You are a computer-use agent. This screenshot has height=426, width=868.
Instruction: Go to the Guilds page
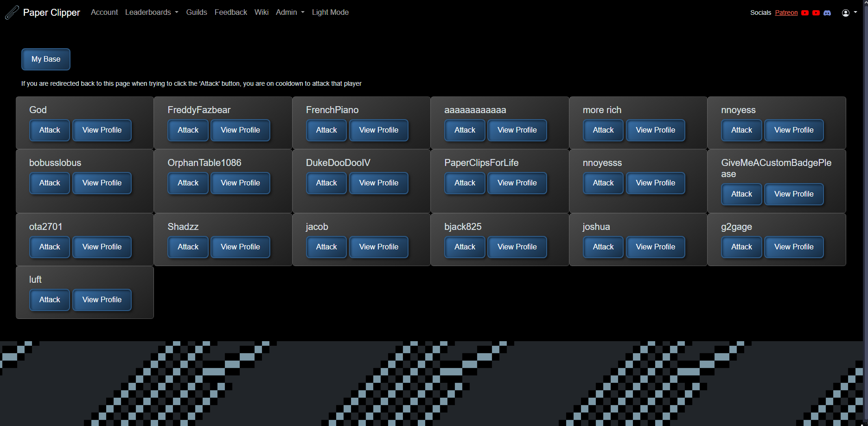coord(197,12)
